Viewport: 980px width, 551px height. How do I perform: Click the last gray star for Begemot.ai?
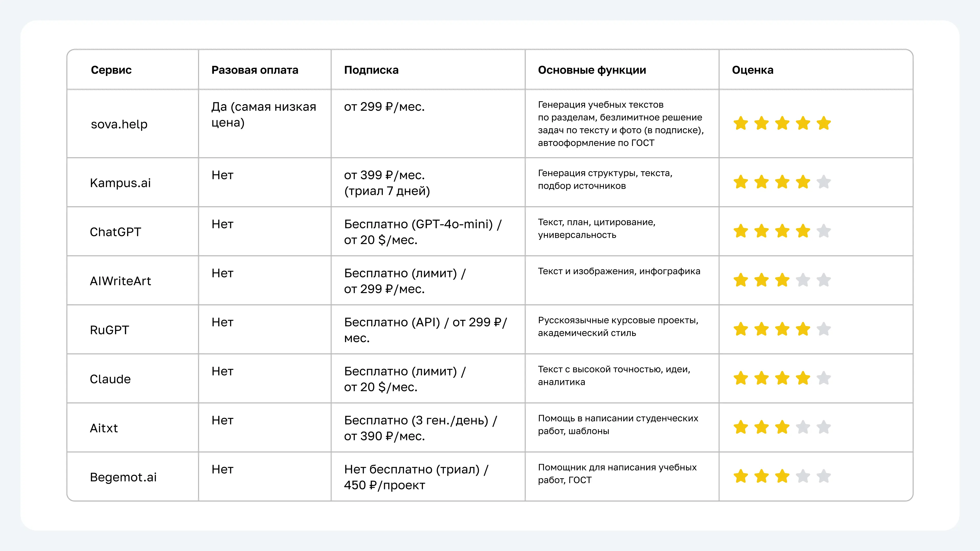[824, 476]
